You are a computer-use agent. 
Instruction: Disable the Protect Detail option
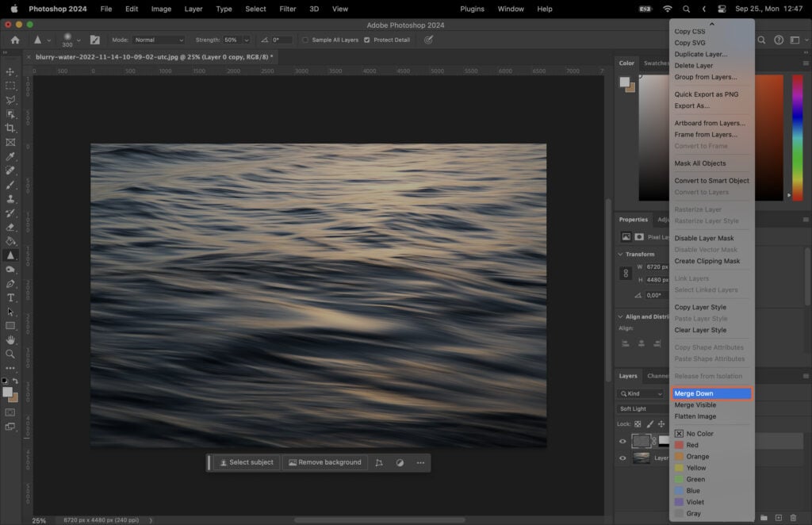(367, 40)
